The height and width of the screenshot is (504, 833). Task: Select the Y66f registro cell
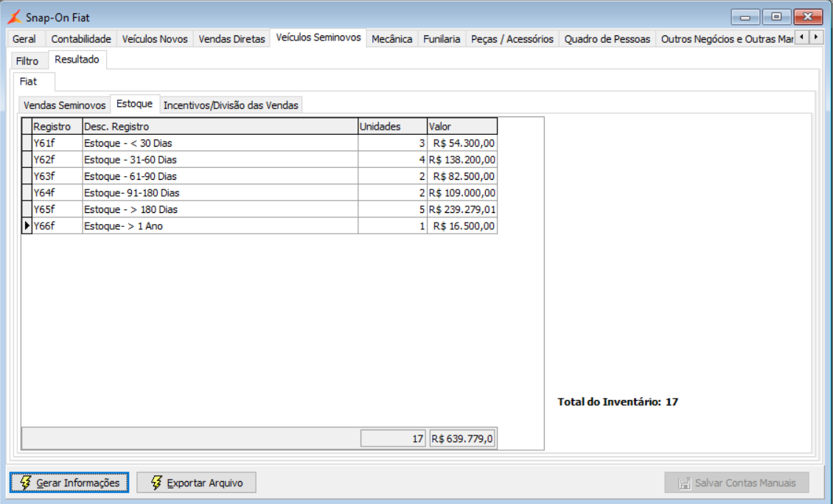click(x=57, y=225)
